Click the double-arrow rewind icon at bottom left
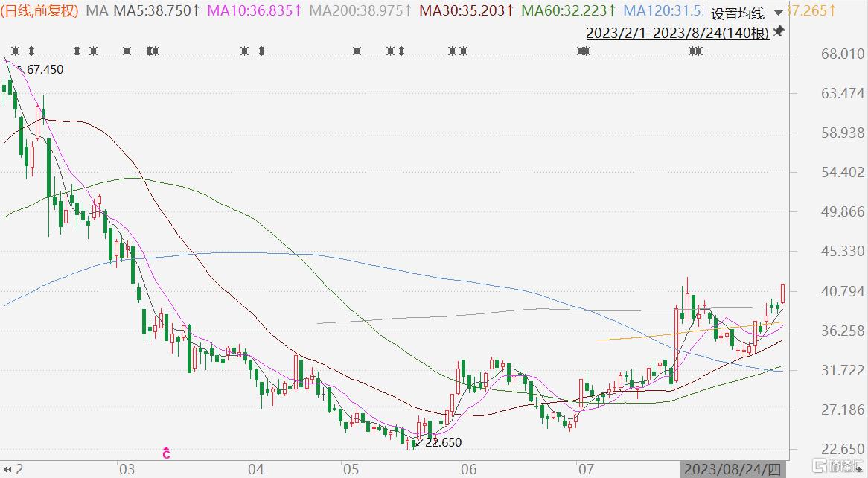 pos(7,470)
